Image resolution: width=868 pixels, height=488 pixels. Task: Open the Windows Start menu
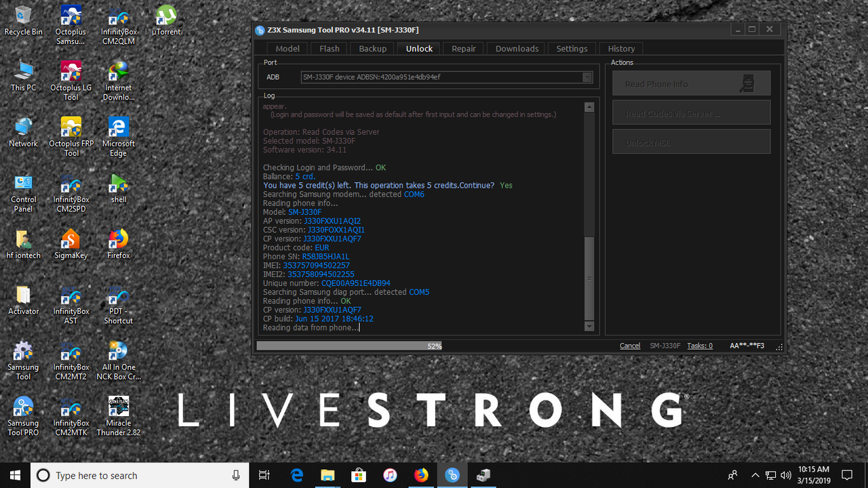[x=15, y=475]
